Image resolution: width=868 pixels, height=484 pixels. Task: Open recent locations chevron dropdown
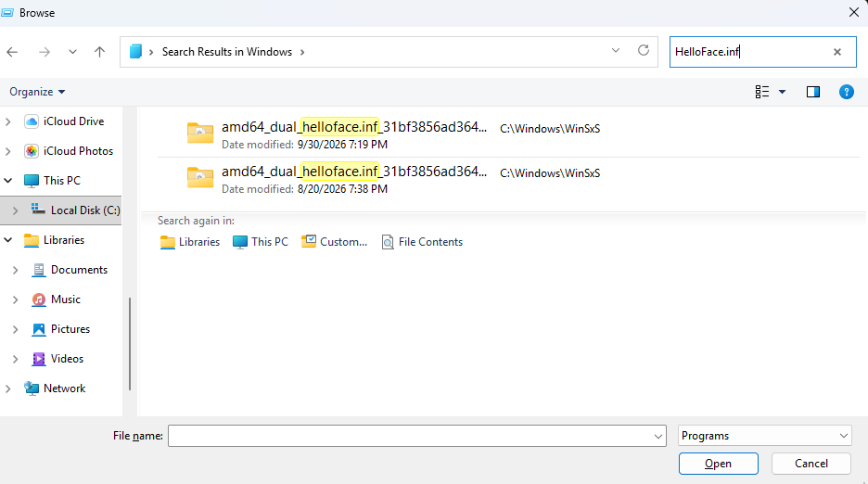[72, 52]
